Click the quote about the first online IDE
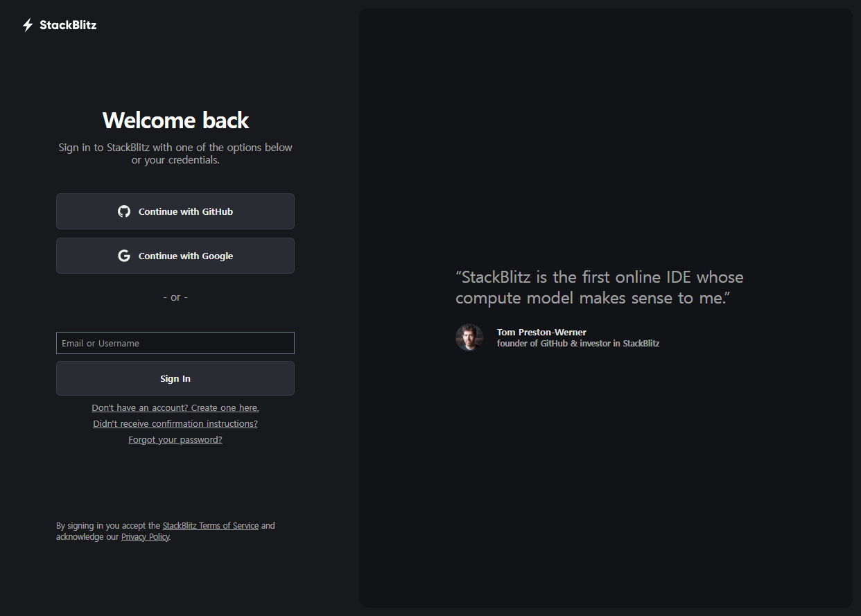Image resolution: width=861 pixels, height=616 pixels. (x=600, y=288)
